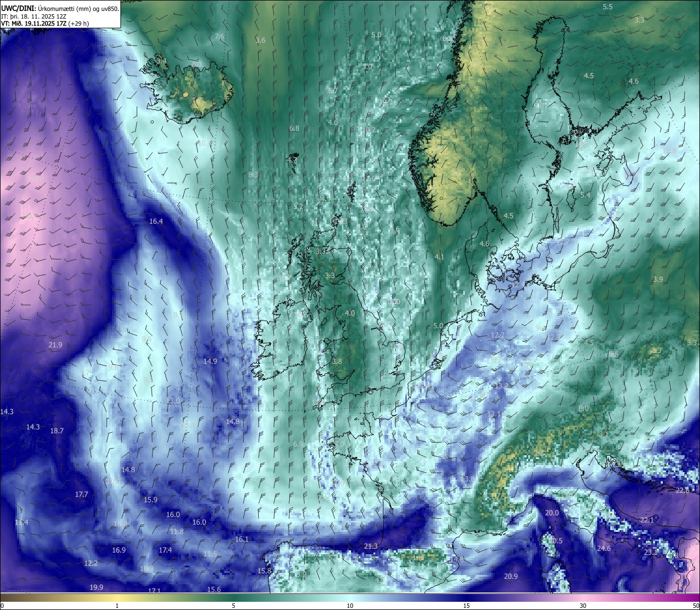Click the 12.7 value over Germany
700x610 pixels.
[x=497, y=335]
